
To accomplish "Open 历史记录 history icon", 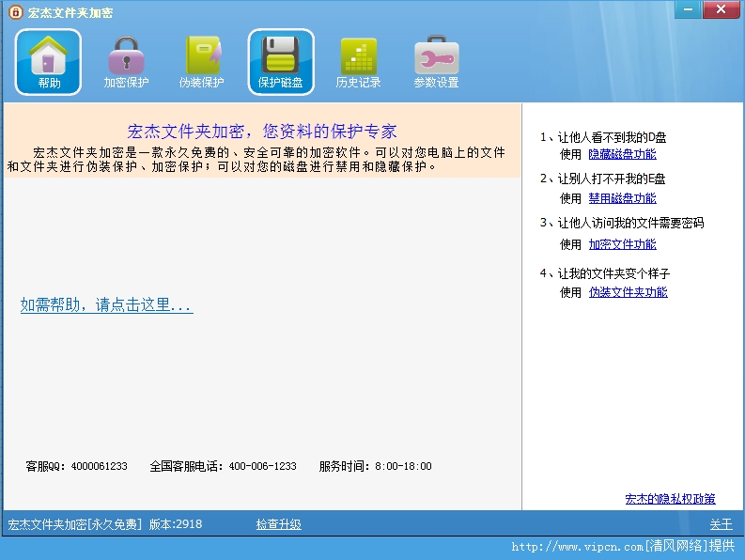I will [x=358, y=62].
